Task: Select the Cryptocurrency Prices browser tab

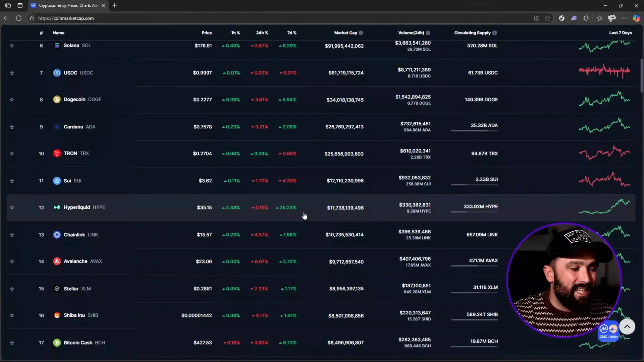Action: (x=68, y=5)
